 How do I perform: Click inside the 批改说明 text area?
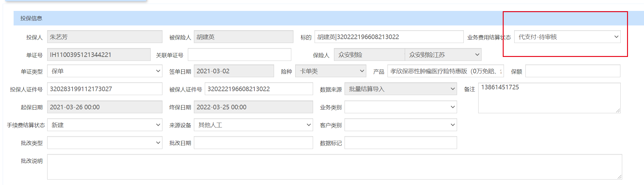point(334,167)
